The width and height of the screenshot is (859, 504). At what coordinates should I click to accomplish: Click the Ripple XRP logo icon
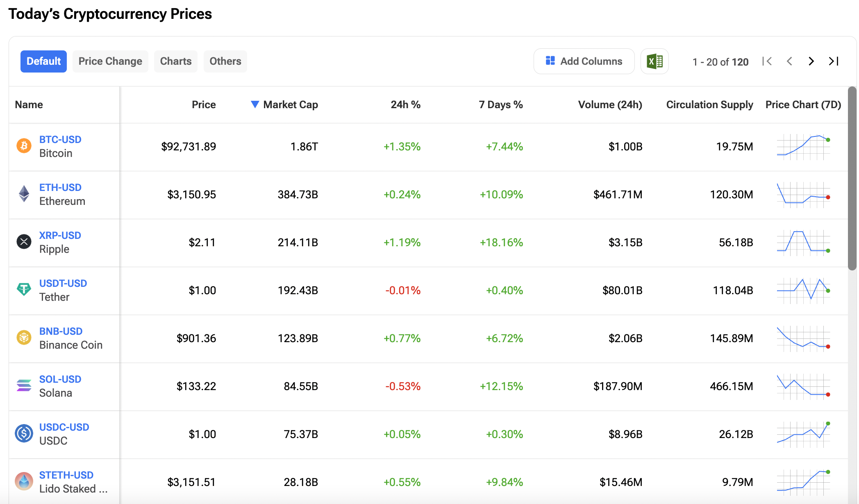point(24,242)
